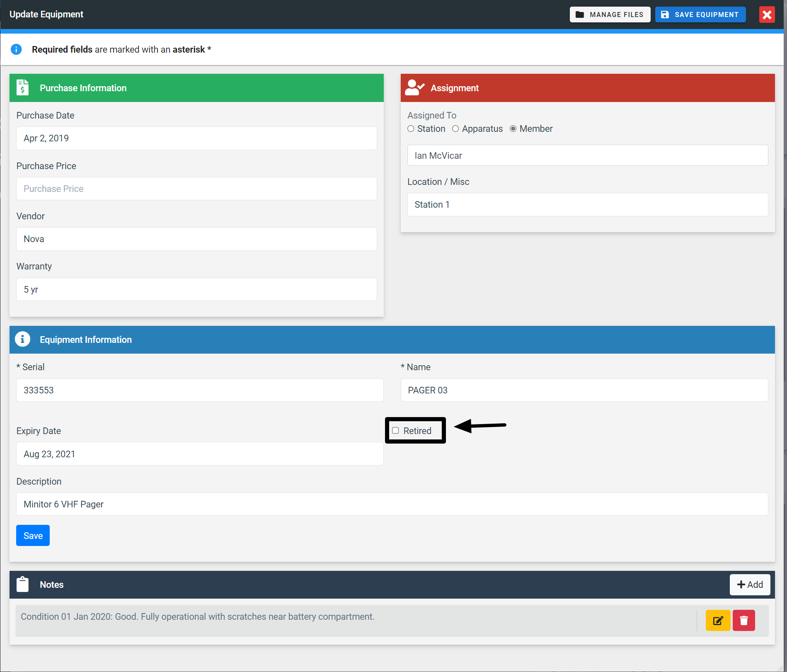Open the Expiry Date picker field

click(200, 454)
